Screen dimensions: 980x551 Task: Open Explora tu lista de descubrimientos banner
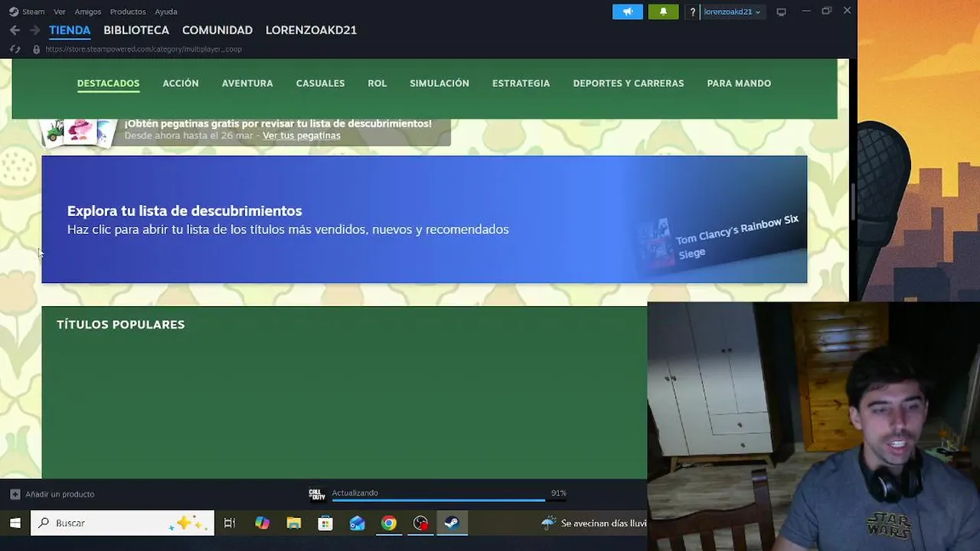[x=424, y=220]
